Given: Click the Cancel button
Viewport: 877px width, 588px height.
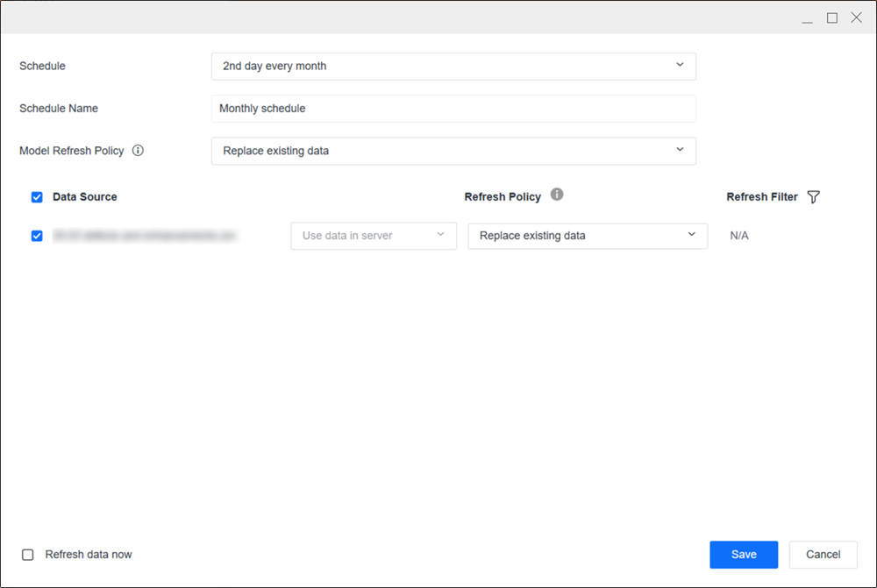Looking at the screenshot, I should [823, 555].
